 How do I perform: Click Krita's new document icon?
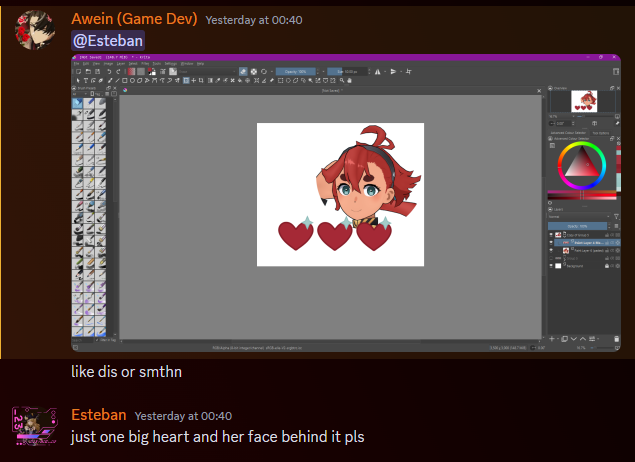(79, 72)
